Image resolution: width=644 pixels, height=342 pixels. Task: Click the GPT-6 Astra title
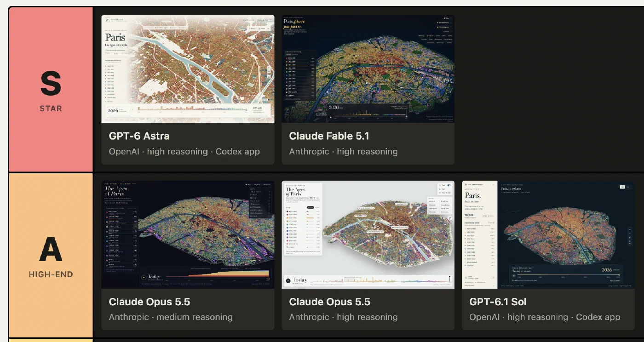(x=139, y=136)
